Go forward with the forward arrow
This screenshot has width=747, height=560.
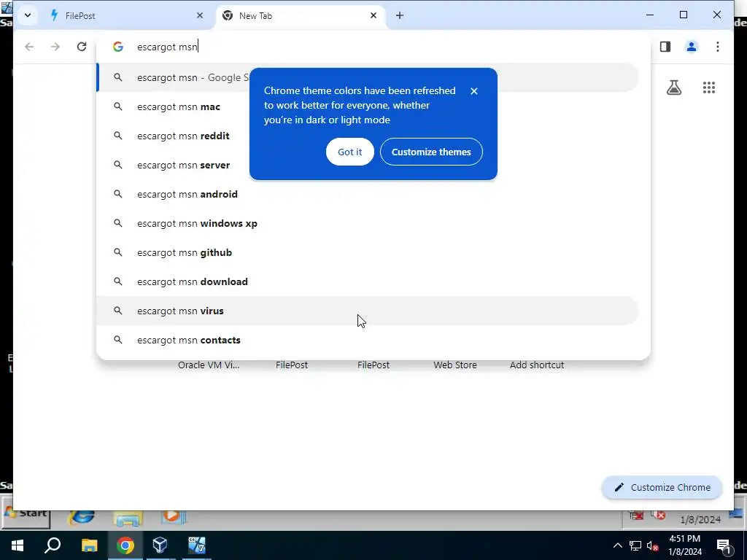tap(55, 47)
